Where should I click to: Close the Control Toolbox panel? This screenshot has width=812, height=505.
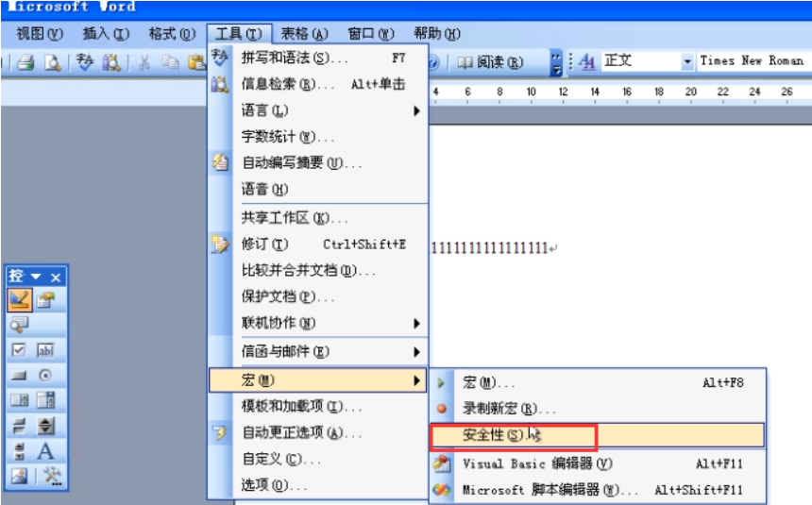[56, 278]
